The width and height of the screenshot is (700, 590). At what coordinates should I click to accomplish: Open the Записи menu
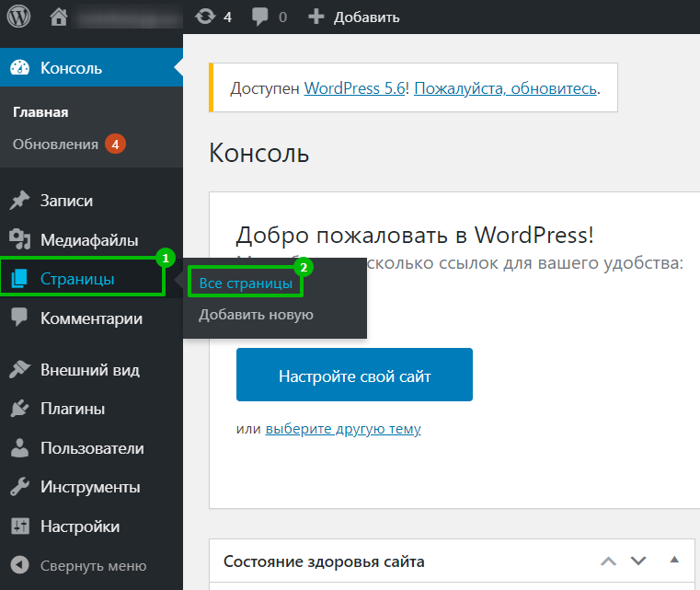91,201
